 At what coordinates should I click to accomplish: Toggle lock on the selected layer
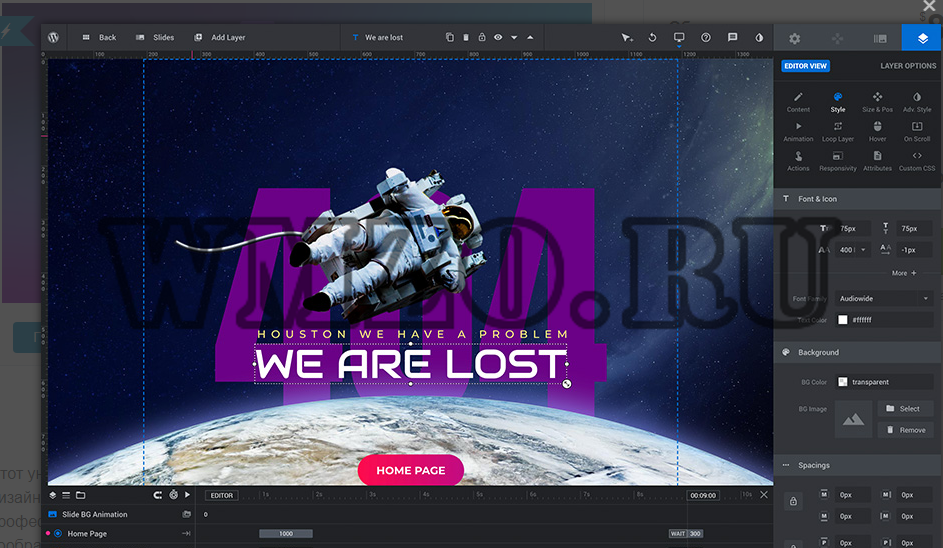482,37
